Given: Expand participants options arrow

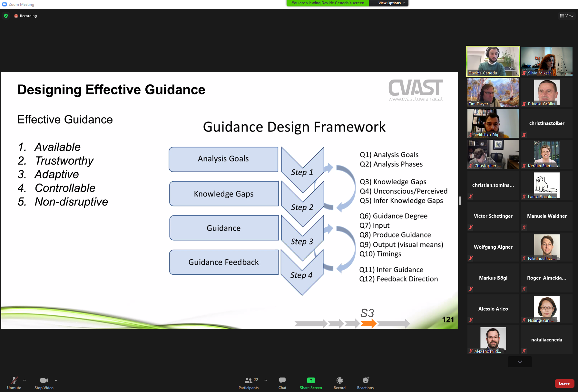Looking at the screenshot, I should [266, 380].
